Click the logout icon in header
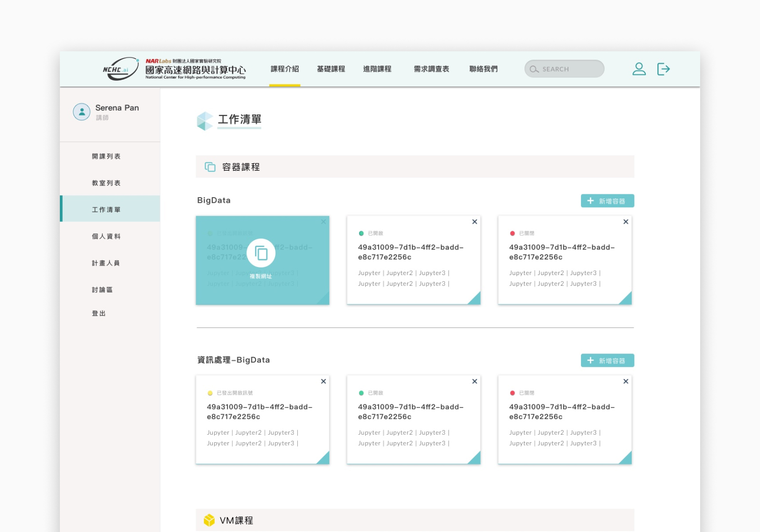Screen dimensions: 760x532 click(x=663, y=69)
